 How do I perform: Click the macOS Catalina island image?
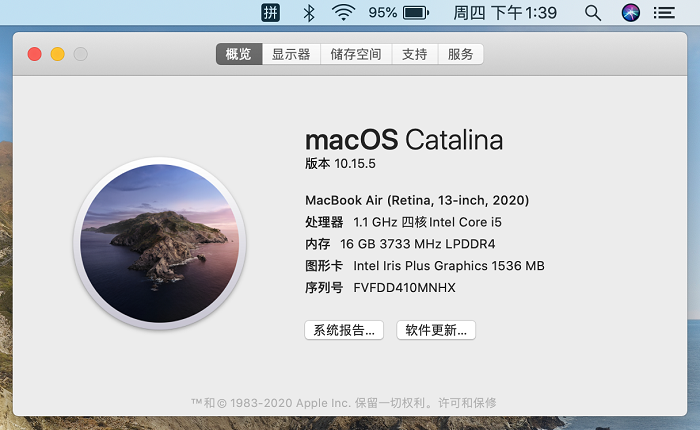point(159,243)
